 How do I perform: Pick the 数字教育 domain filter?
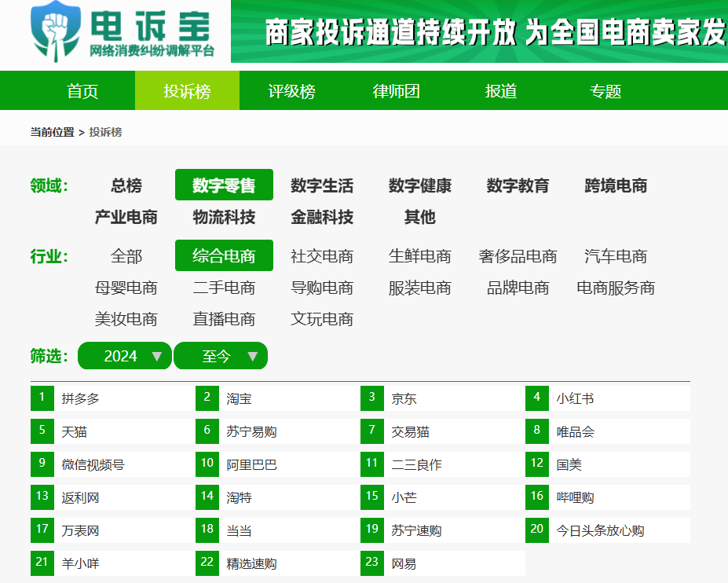pos(518,185)
